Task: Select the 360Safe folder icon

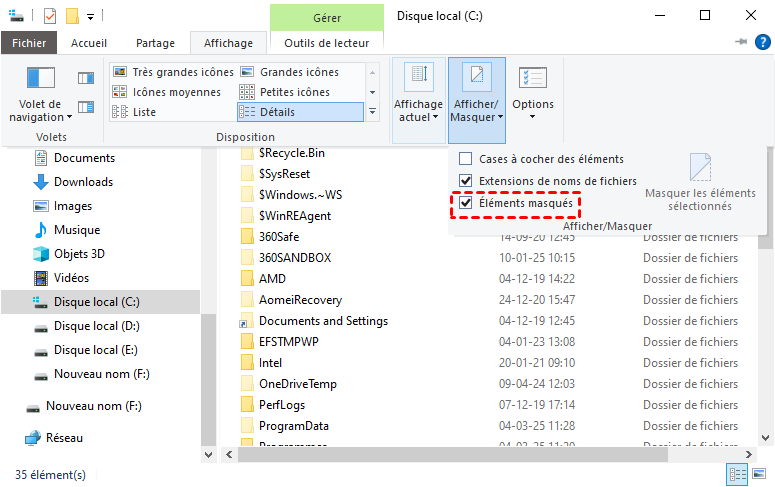Action: coord(247,237)
